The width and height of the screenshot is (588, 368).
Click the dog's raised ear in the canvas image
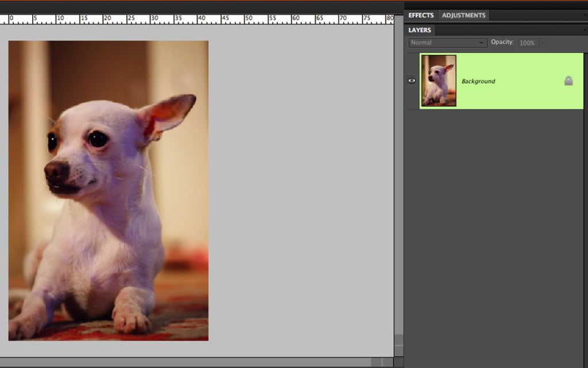pyautogui.click(x=168, y=114)
